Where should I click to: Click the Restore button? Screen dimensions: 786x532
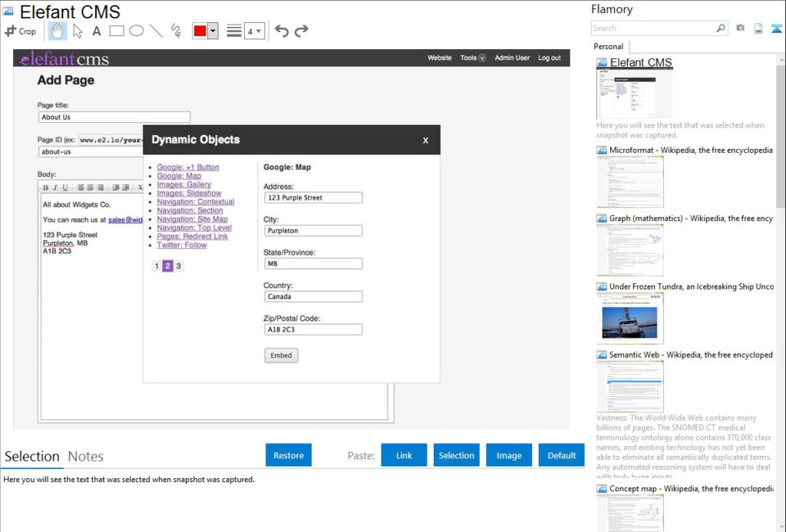[288, 454]
